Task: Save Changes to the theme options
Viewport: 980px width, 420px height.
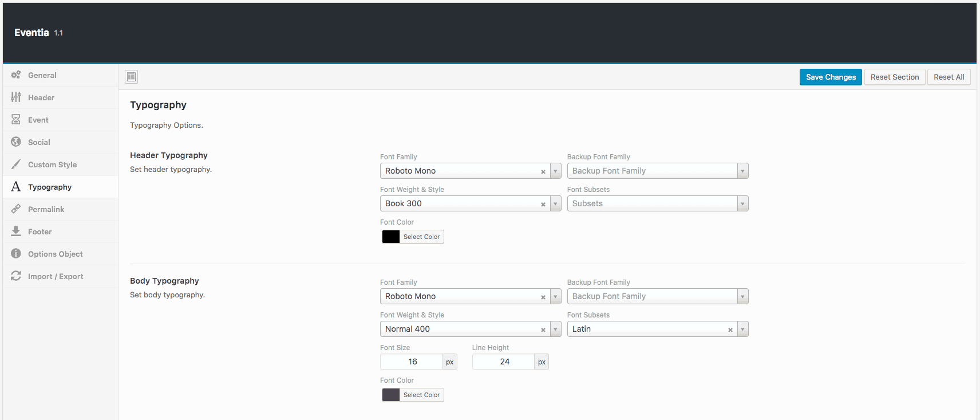Action: 831,77
